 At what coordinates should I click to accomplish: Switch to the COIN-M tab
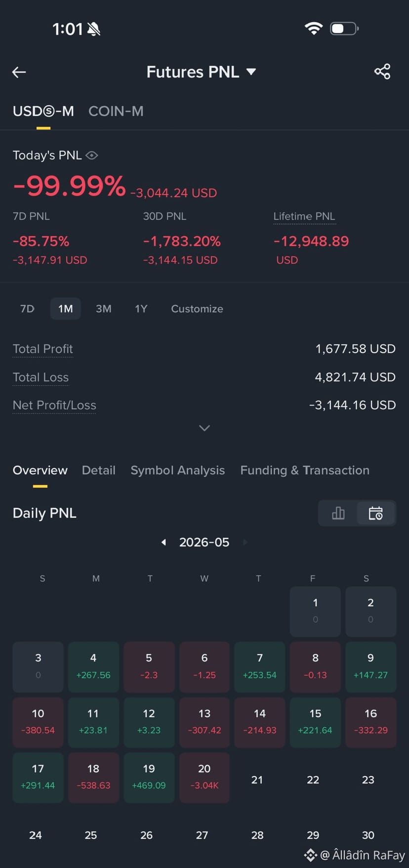116,111
